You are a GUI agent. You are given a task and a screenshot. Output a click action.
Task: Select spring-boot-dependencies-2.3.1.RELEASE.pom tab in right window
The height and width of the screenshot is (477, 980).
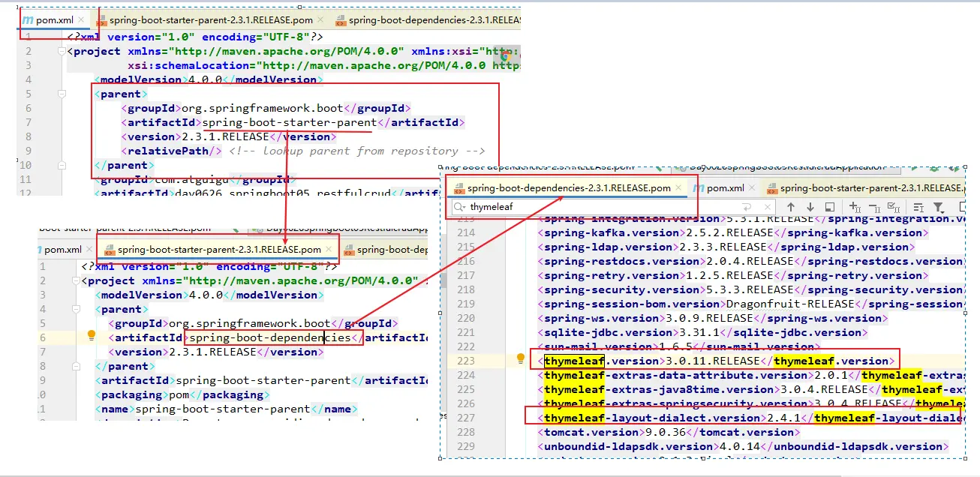pyautogui.click(x=569, y=187)
